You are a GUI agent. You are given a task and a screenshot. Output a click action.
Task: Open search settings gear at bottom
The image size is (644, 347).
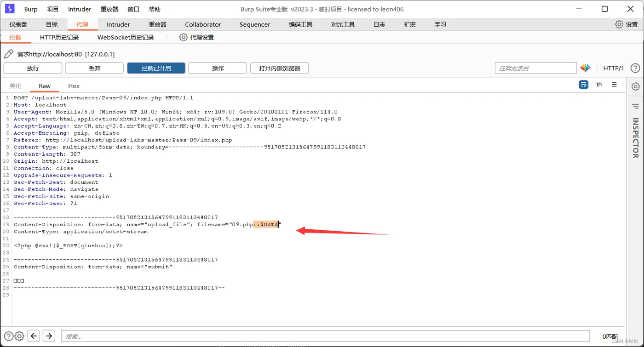coord(19,336)
